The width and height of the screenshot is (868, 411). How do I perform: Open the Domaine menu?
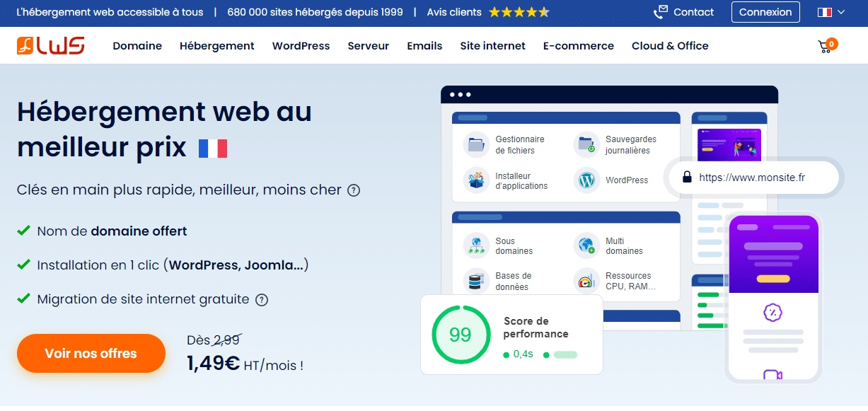[x=137, y=46]
